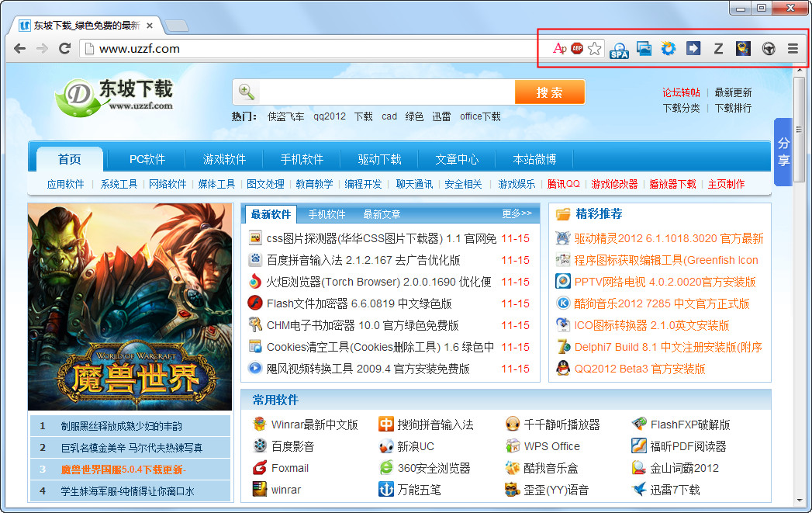The image size is (812, 513).
Task: Open the 论坛转帖 link
Action: click(681, 92)
